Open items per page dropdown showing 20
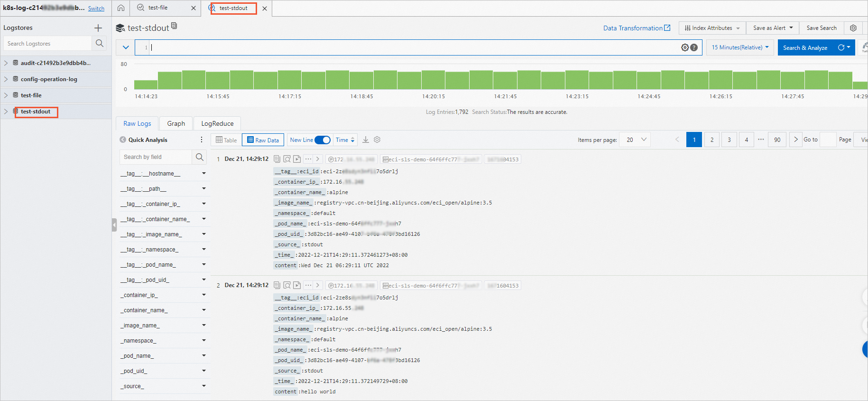The width and height of the screenshot is (868, 401). click(635, 140)
